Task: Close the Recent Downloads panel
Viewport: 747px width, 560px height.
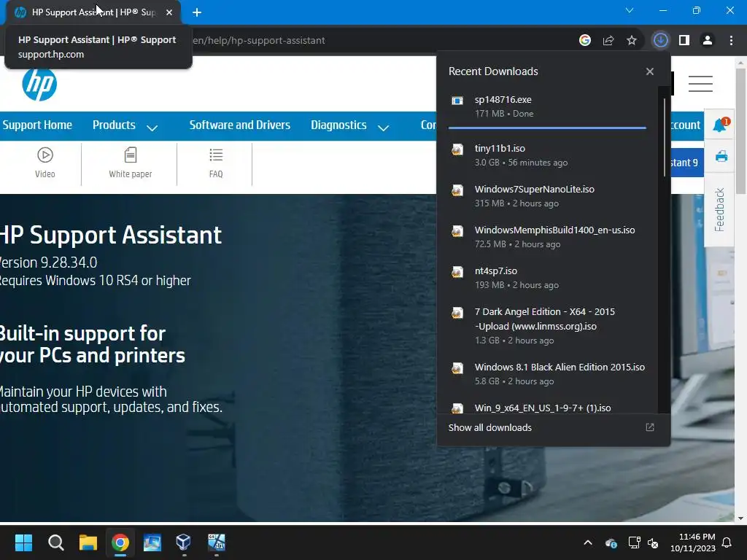Action: point(650,71)
